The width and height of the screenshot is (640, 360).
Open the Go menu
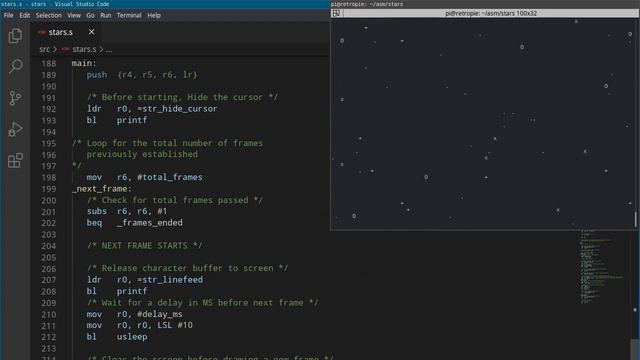coord(90,16)
